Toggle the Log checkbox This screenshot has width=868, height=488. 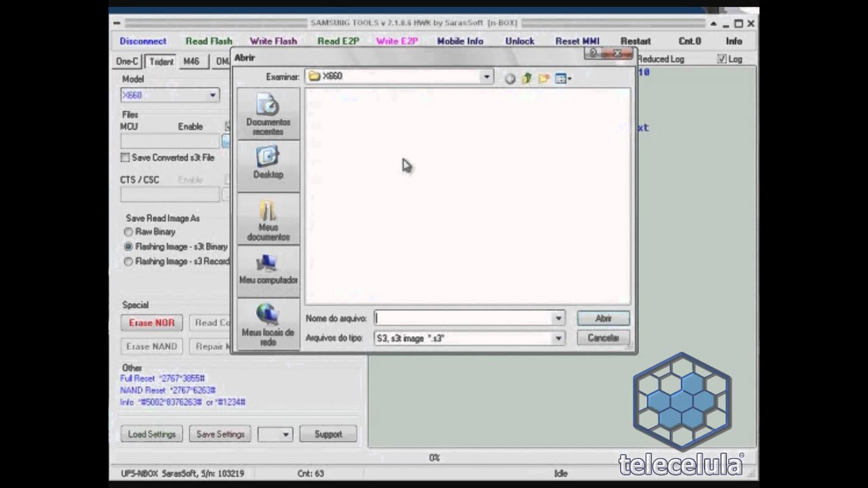click(722, 59)
